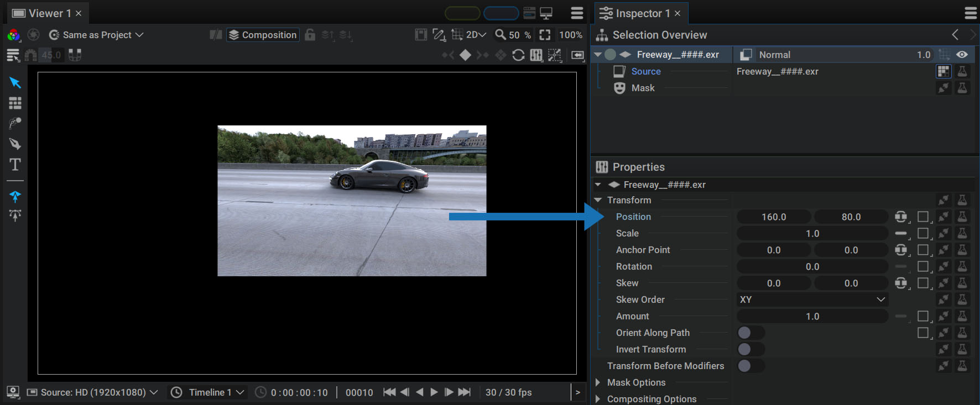The width and height of the screenshot is (980, 405).
Task: Select the grid layout tool in left toolbar
Action: pos(15,103)
